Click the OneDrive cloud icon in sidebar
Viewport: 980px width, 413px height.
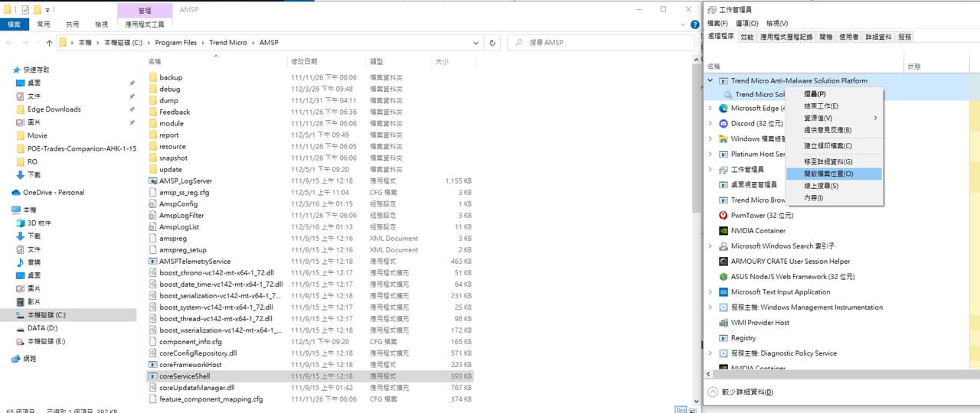pos(15,192)
